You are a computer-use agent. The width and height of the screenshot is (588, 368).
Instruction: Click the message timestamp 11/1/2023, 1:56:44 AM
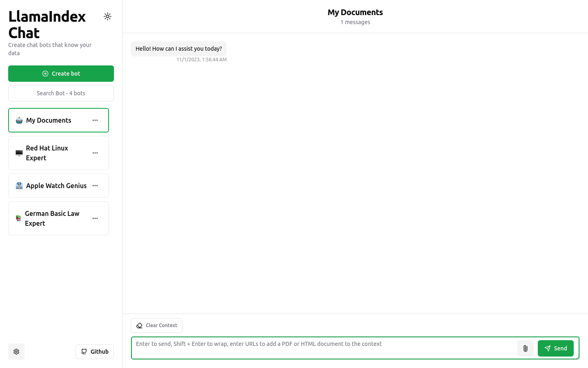(x=201, y=60)
